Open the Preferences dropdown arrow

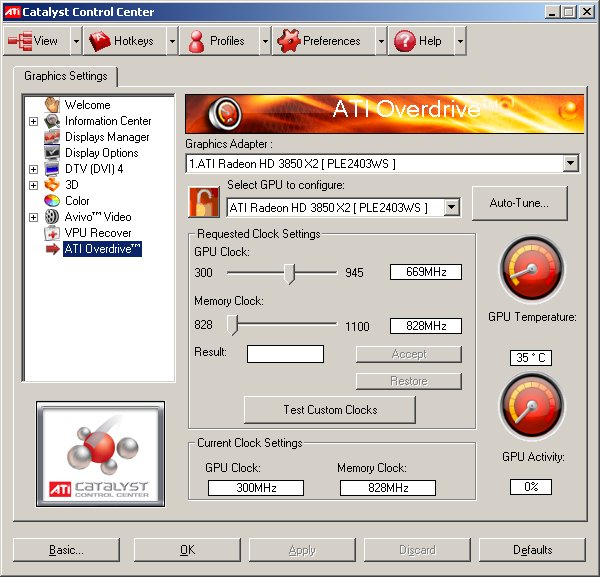[x=381, y=41]
